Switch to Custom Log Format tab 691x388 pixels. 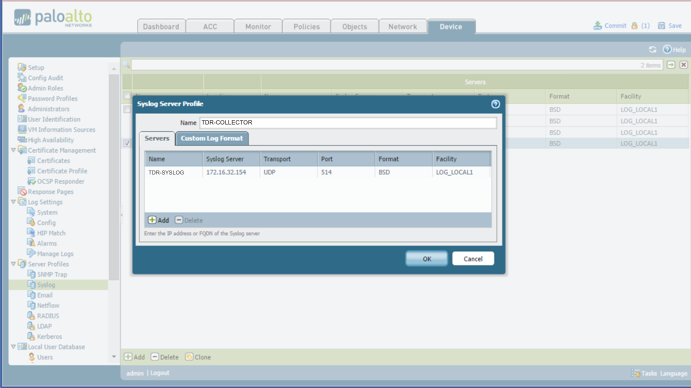(212, 138)
